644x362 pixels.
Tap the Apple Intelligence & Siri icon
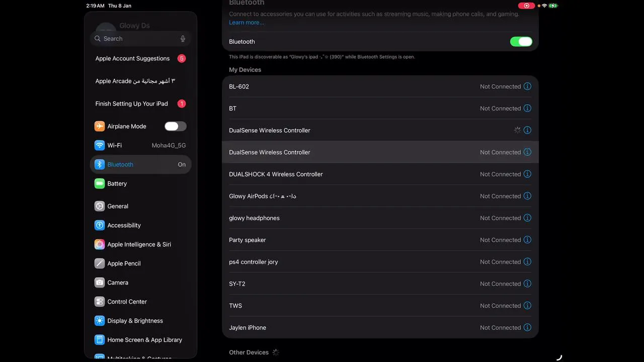[100, 244]
